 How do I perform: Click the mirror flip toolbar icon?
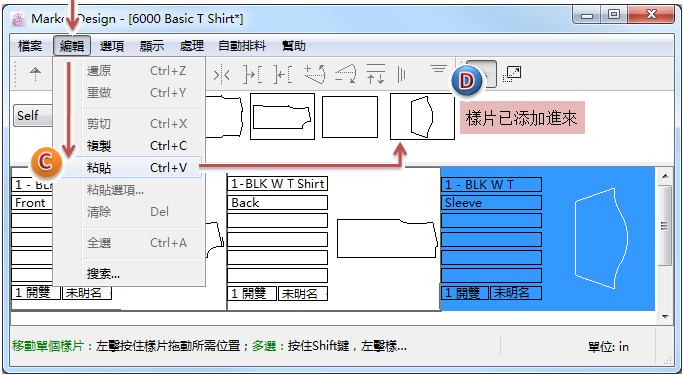pos(222,75)
